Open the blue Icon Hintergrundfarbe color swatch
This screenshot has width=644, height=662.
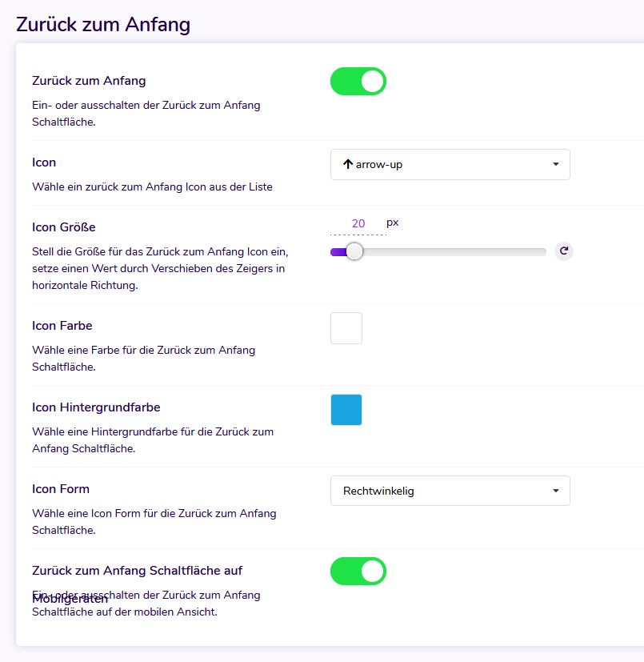346,410
